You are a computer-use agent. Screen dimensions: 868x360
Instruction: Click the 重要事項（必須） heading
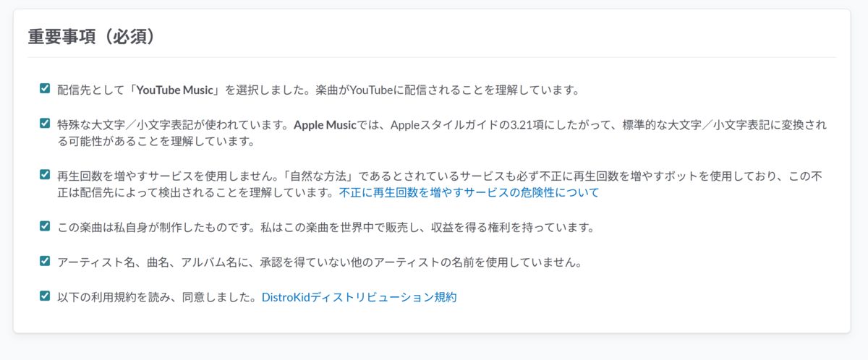click(92, 37)
